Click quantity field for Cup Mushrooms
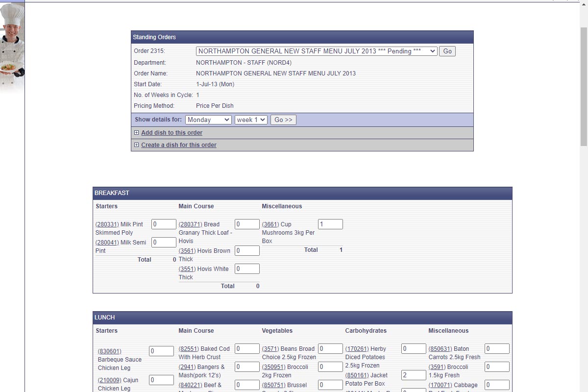Image resolution: width=588 pixels, height=392 pixels. point(330,224)
